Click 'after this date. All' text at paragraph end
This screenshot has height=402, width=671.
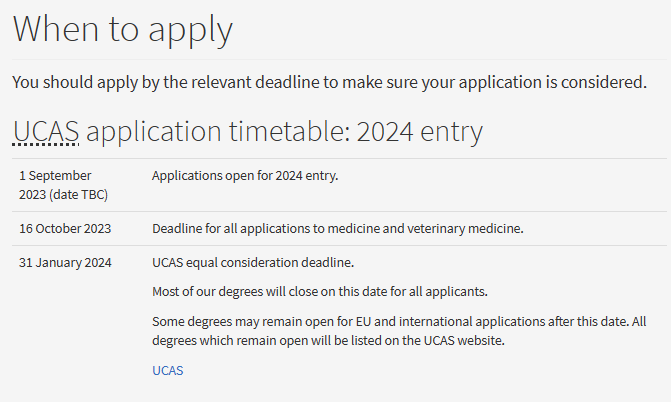click(597, 322)
